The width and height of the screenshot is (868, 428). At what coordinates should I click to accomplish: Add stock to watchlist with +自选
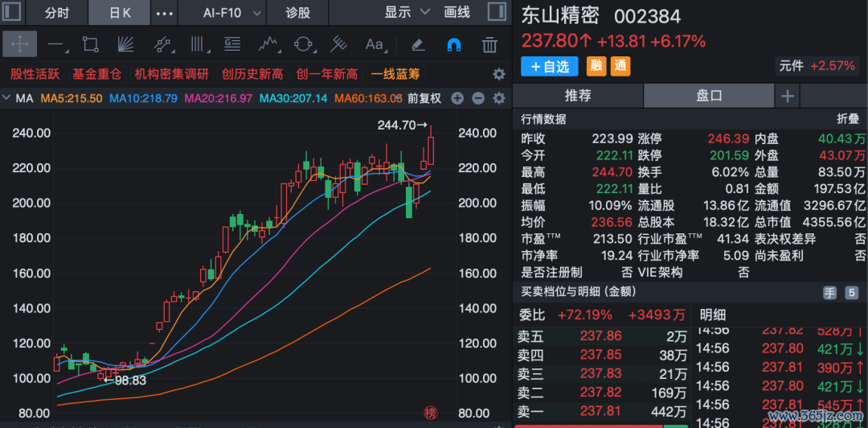550,67
